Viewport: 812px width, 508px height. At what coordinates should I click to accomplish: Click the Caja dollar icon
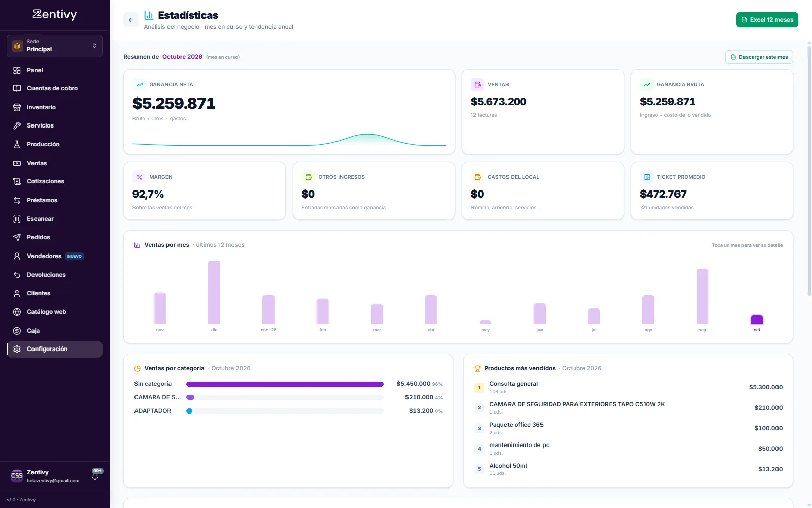[x=17, y=331]
